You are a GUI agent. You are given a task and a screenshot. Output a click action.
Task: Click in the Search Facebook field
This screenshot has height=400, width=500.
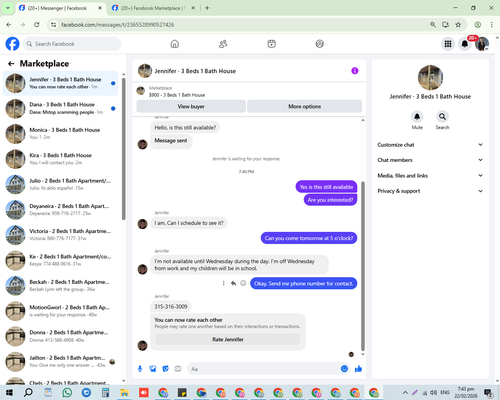click(x=72, y=44)
